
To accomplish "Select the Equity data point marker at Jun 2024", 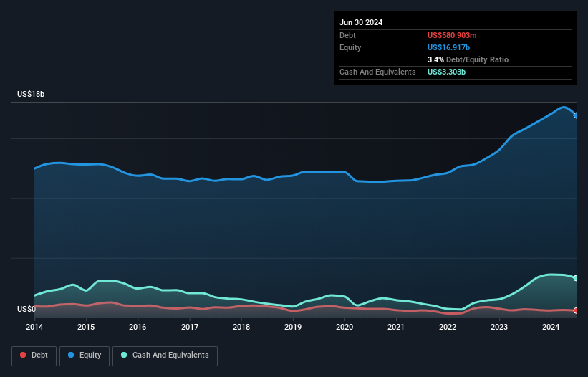I will (x=576, y=115).
